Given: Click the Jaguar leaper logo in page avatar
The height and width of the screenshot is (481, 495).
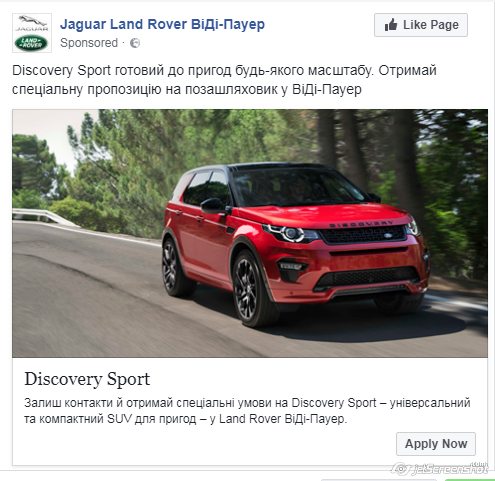Looking at the screenshot, I should click(x=32, y=23).
